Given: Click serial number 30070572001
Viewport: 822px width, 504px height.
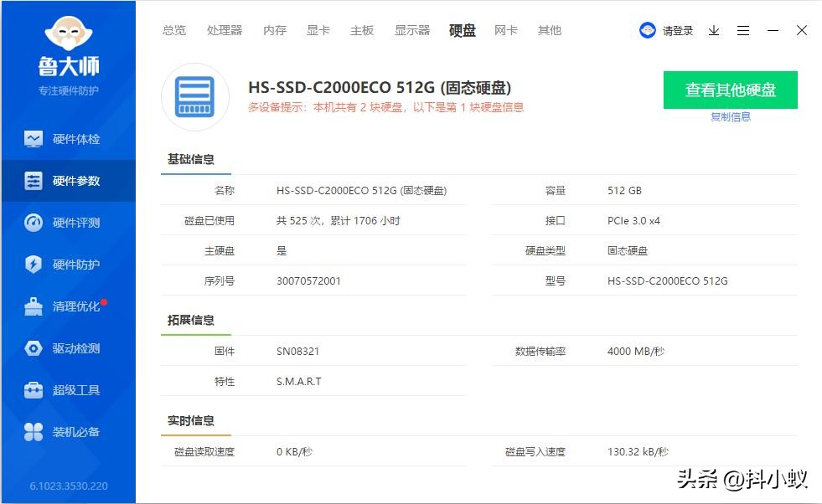Looking at the screenshot, I should (x=309, y=280).
